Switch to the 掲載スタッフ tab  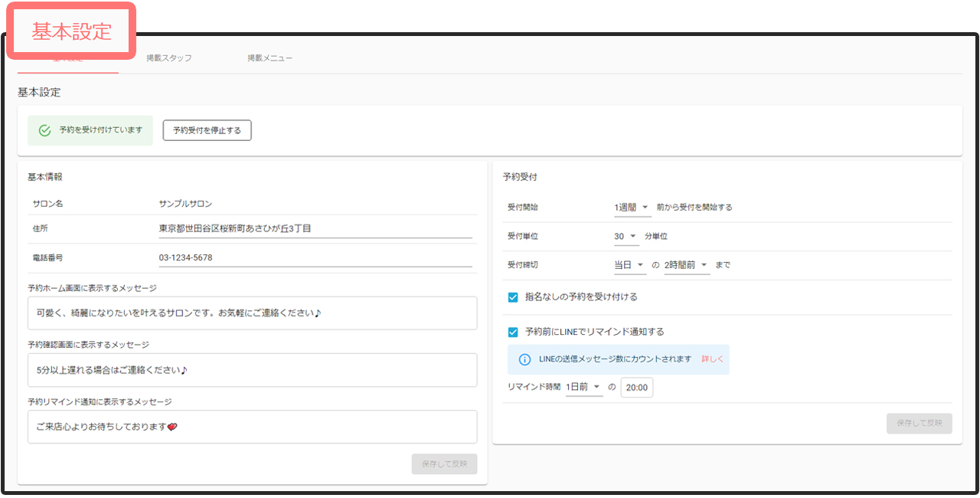click(169, 58)
